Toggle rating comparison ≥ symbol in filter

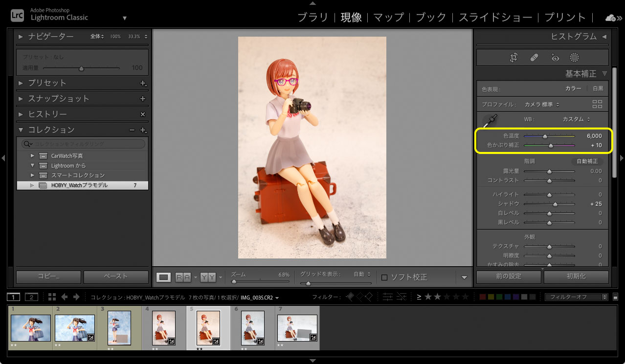coord(419,297)
